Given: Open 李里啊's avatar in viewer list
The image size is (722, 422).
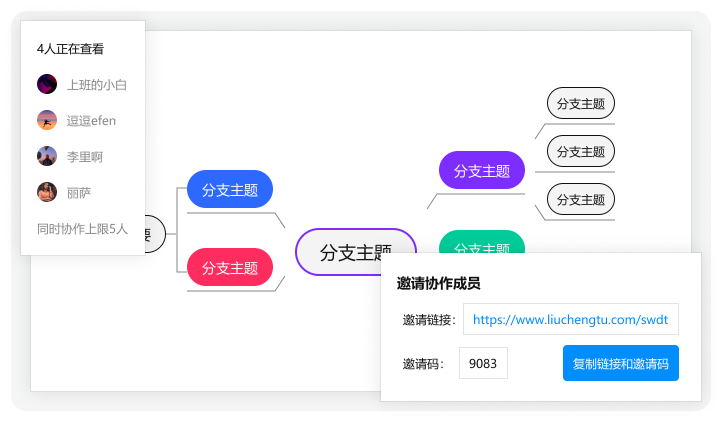Looking at the screenshot, I should click(x=46, y=156).
